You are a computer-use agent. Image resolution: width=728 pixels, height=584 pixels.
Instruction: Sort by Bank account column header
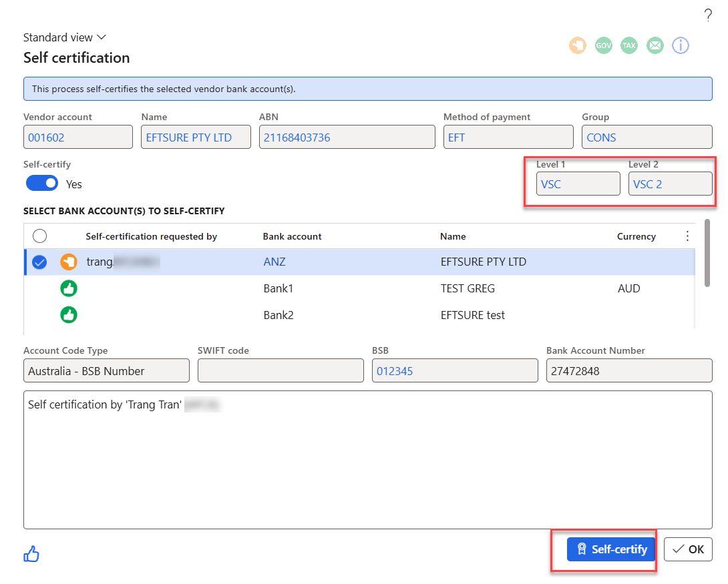click(x=292, y=236)
